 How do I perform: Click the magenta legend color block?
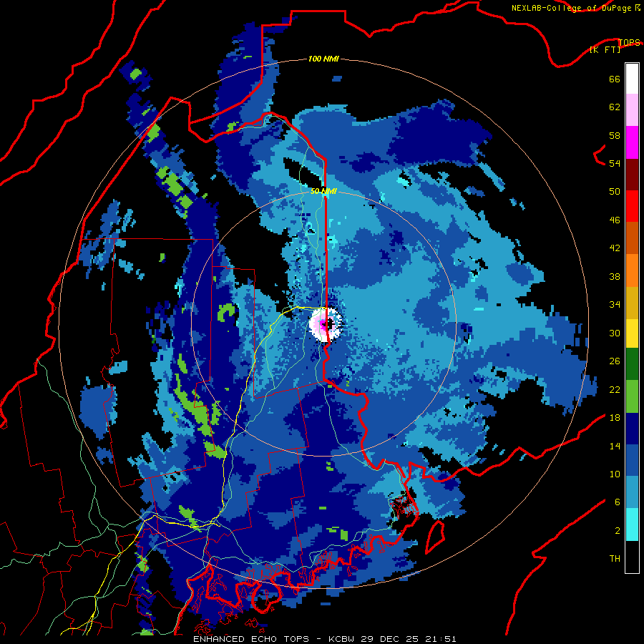[632, 142]
